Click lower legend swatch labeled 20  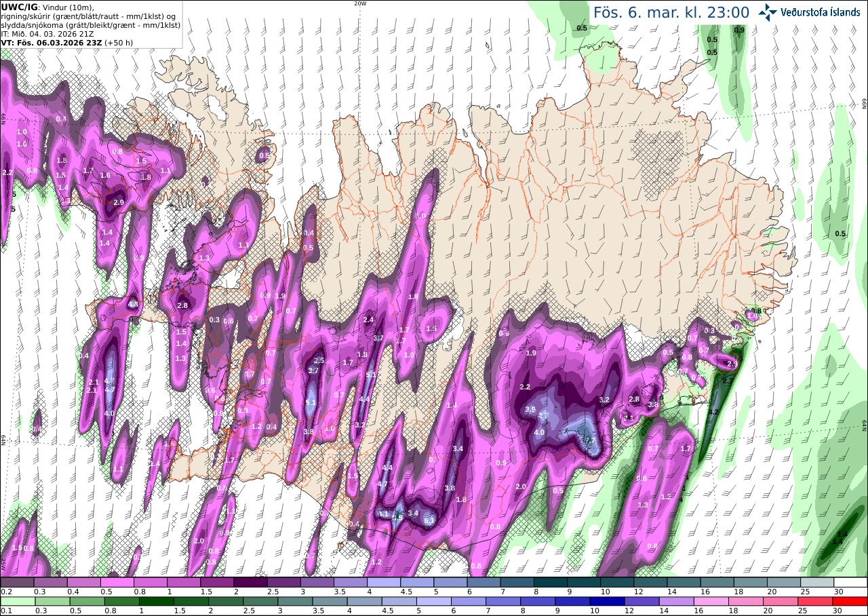tap(781, 601)
